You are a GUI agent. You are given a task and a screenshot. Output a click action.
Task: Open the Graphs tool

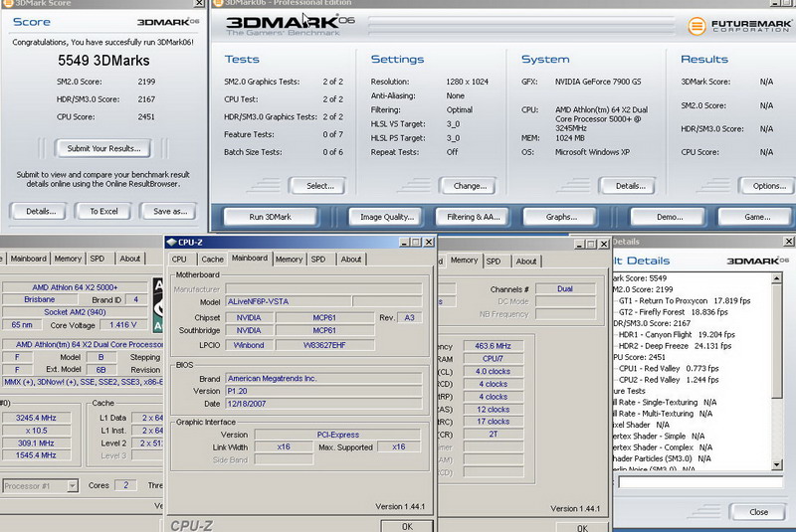[559, 217]
